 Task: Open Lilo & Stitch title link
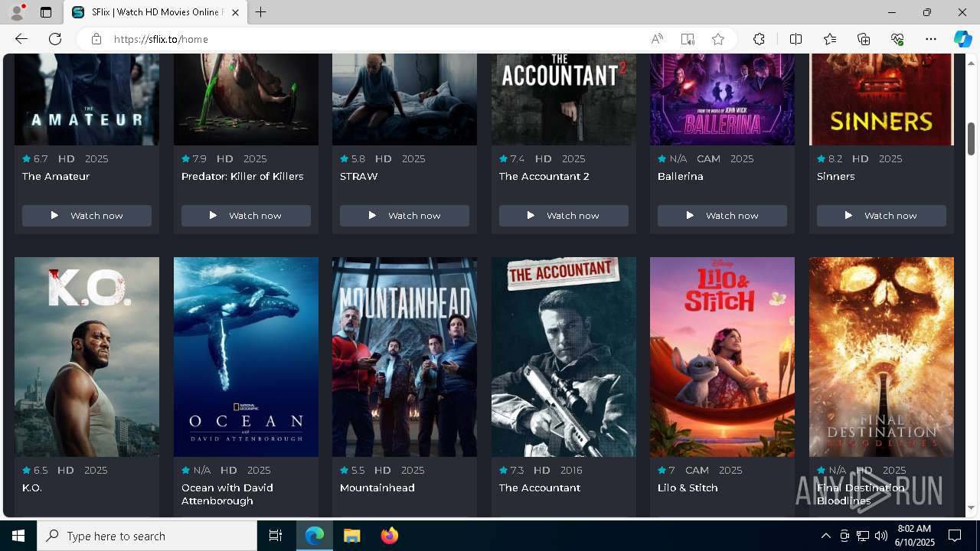tap(688, 487)
